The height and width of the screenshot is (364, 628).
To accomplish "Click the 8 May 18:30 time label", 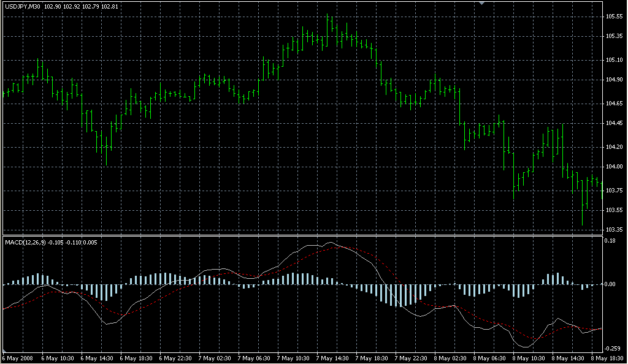I will coord(607,358).
